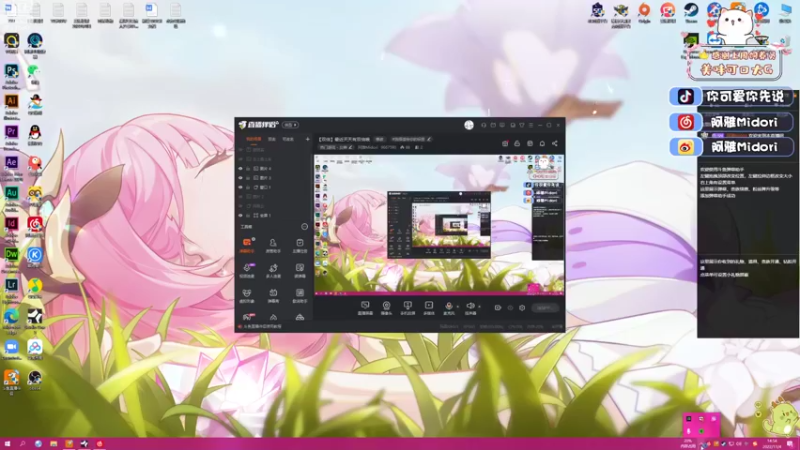Viewport: 800px width, 450px height.
Task: Edit the stream title with pencil icon
Action: [429, 139]
